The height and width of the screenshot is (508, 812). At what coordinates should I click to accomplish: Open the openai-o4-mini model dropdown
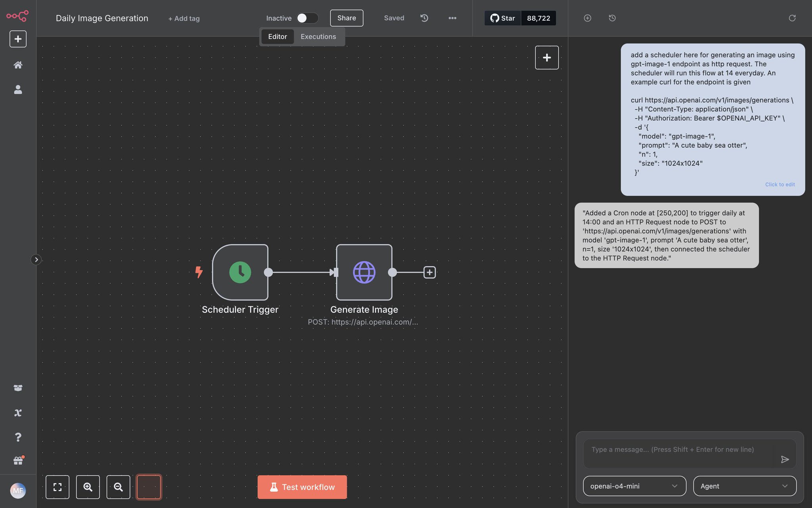(634, 486)
